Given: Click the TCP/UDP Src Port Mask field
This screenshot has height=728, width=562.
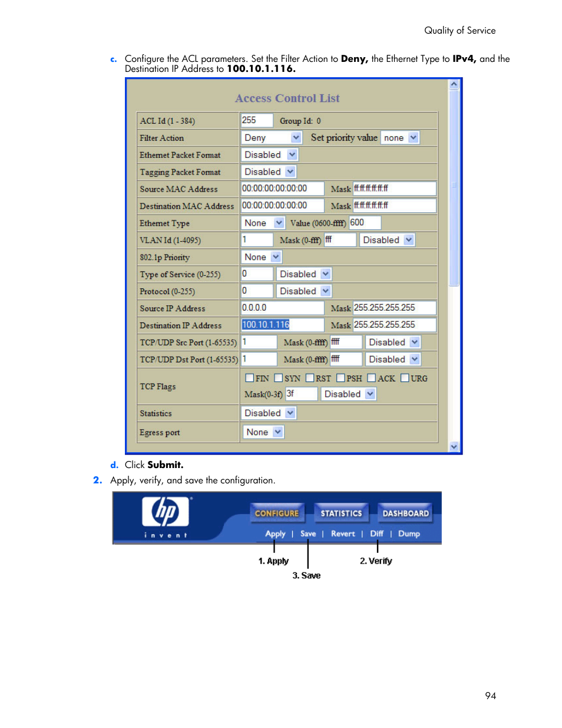Looking at the screenshot, I should point(346,342).
